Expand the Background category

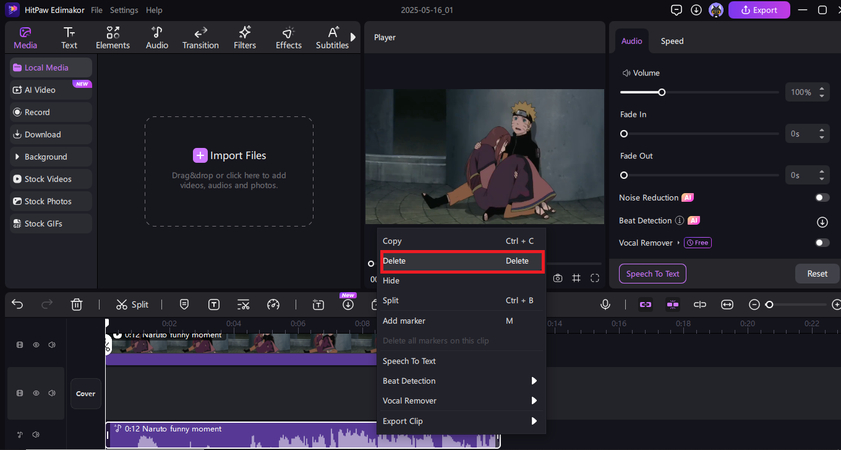51,157
